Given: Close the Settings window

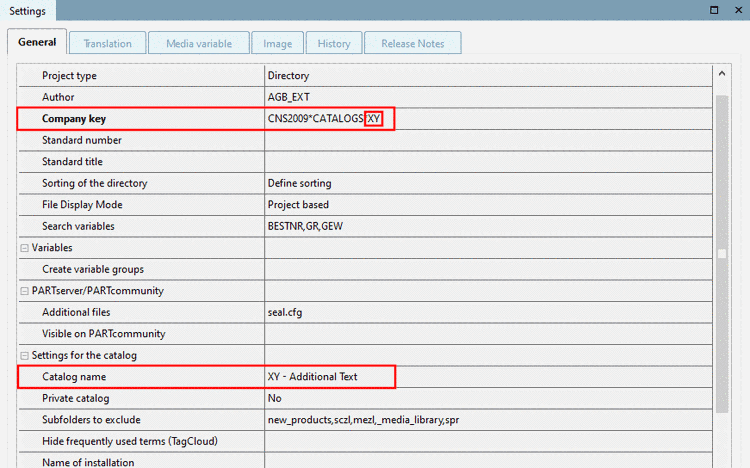Looking at the screenshot, I should coord(739,10).
